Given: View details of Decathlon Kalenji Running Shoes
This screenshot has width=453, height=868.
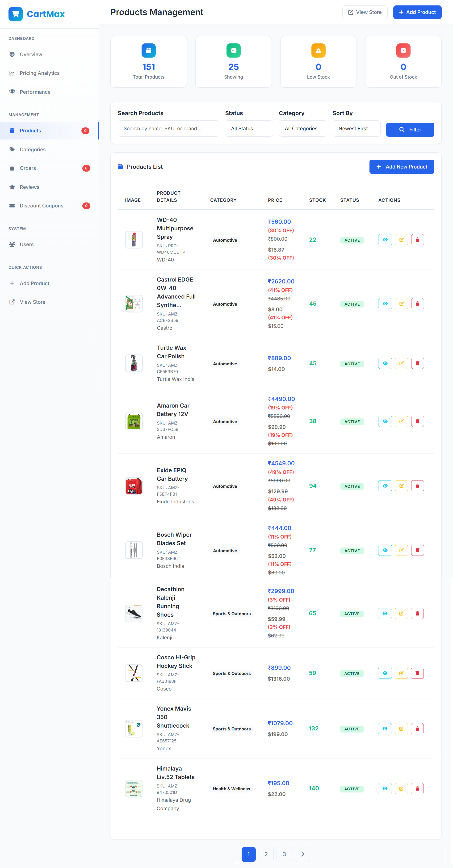Looking at the screenshot, I should (x=385, y=613).
